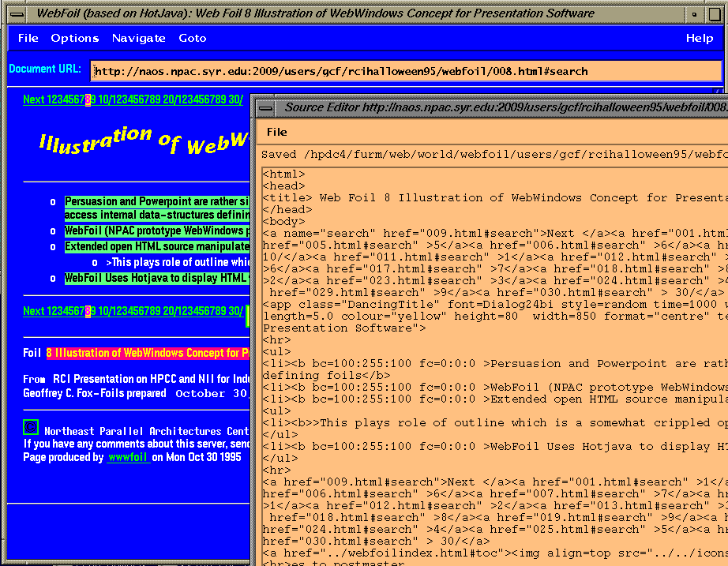Screen dimensions: 728x566
Task: Place cursor on '<li><b>>This plays role' source line
Action: click(x=495, y=423)
